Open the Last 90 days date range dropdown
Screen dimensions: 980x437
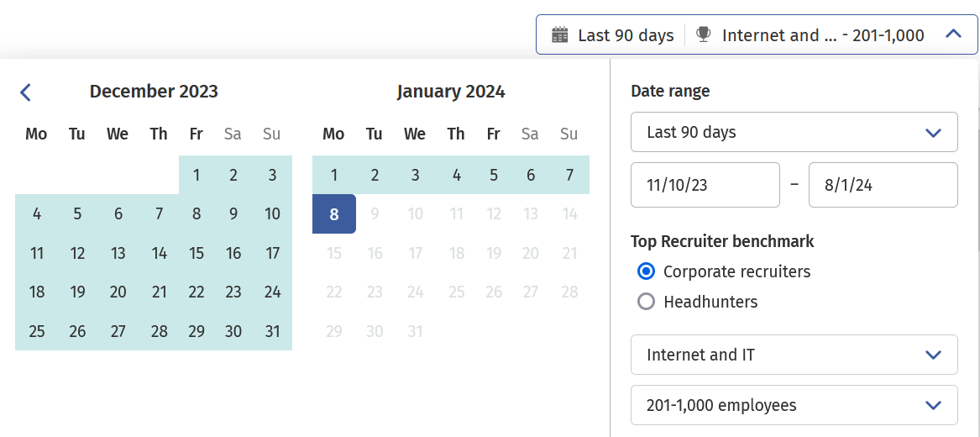pyautogui.click(x=794, y=133)
